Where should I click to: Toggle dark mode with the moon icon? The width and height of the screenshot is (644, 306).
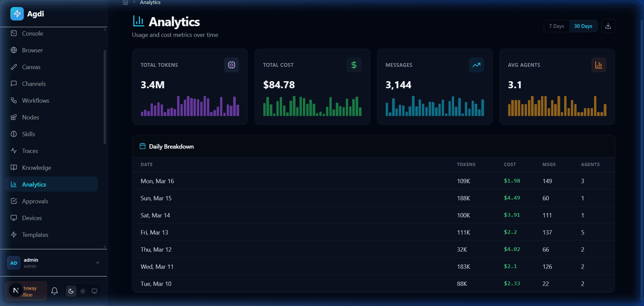point(71,291)
